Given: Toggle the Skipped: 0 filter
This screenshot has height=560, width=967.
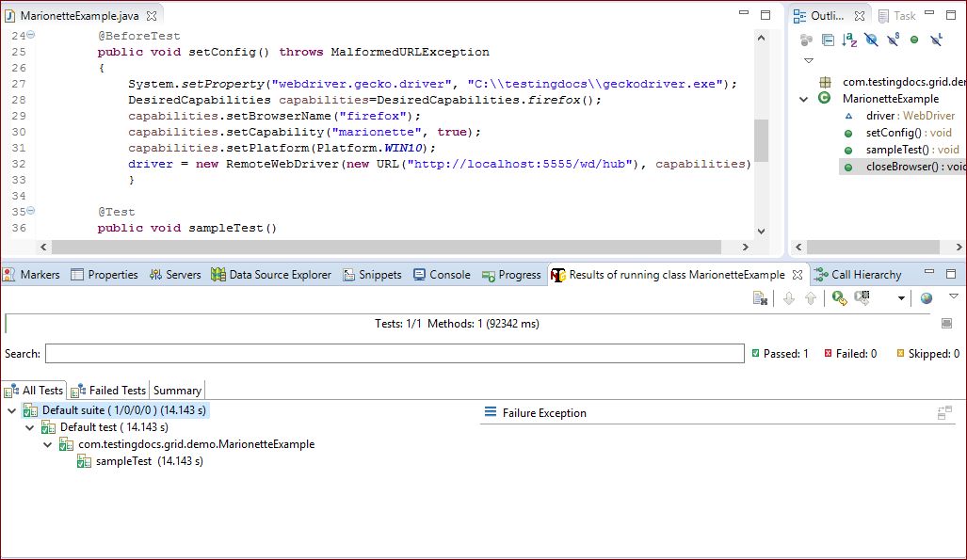Looking at the screenshot, I should [x=927, y=353].
